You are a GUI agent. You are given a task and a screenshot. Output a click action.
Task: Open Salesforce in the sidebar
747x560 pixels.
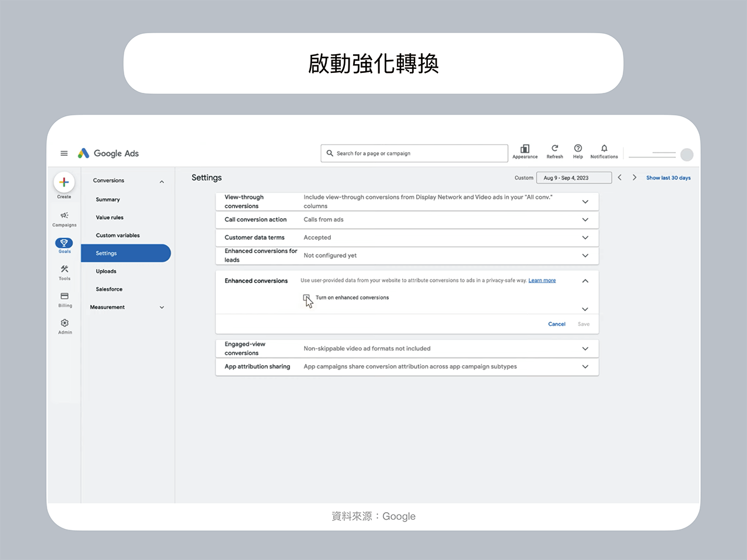click(109, 289)
